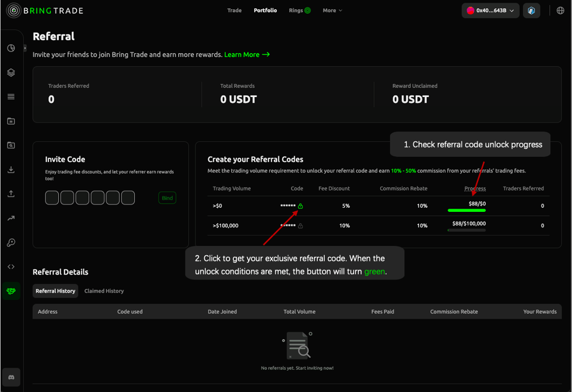Switch to Claimed History tab
Viewport: 572px width, 392px height.
[x=104, y=291]
